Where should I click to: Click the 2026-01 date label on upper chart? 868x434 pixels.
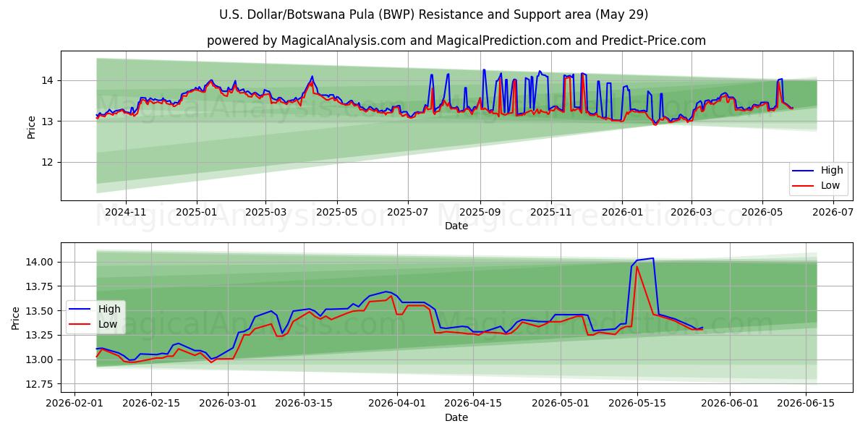point(622,213)
